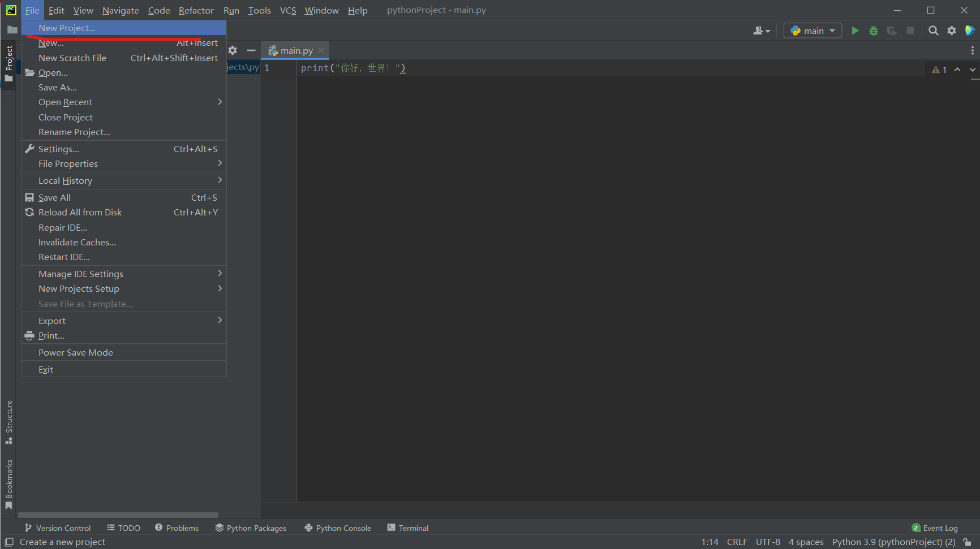
Task: Open the Python Console tool window
Action: pyautogui.click(x=338, y=528)
